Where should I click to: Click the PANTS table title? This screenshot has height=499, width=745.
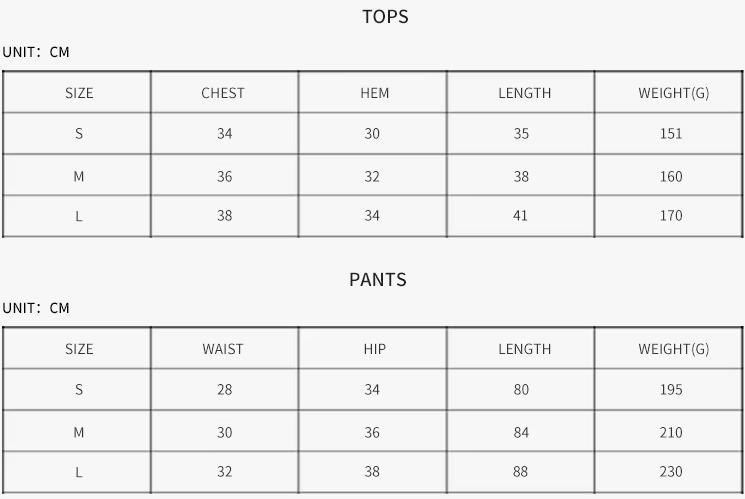[x=378, y=279]
